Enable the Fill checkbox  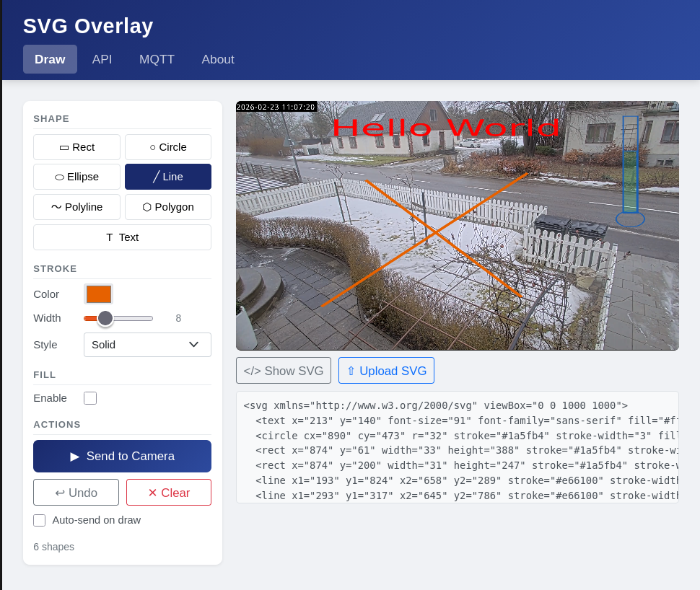[x=90, y=398]
